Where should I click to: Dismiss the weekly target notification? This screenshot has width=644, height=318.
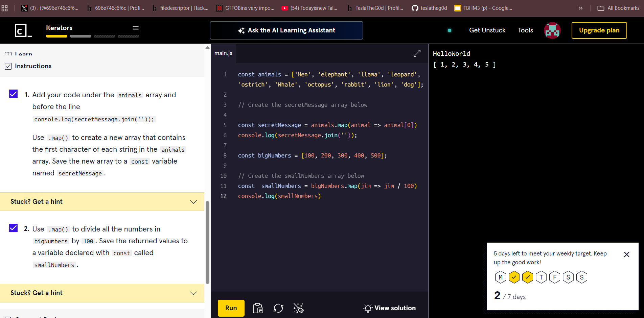(x=626, y=254)
